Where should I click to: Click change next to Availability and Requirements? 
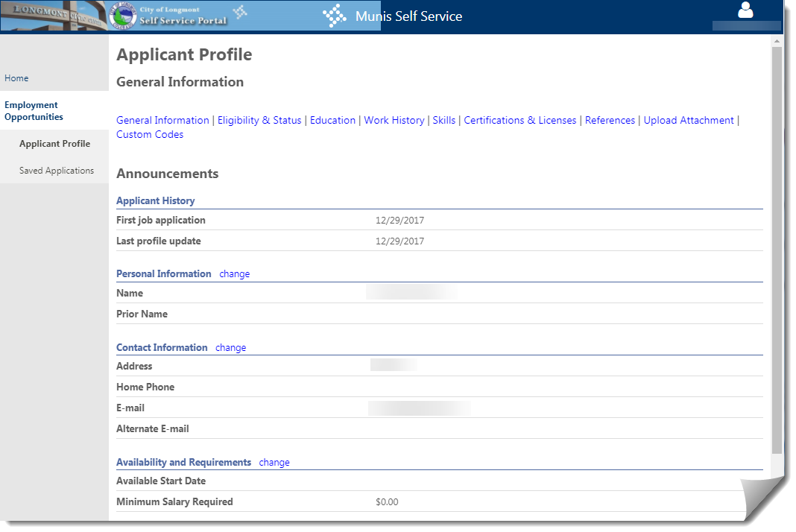click(274, 463)
